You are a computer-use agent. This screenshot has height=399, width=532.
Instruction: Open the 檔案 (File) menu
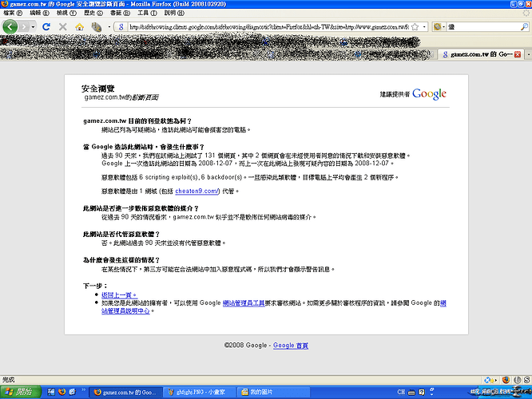point(13,13)
